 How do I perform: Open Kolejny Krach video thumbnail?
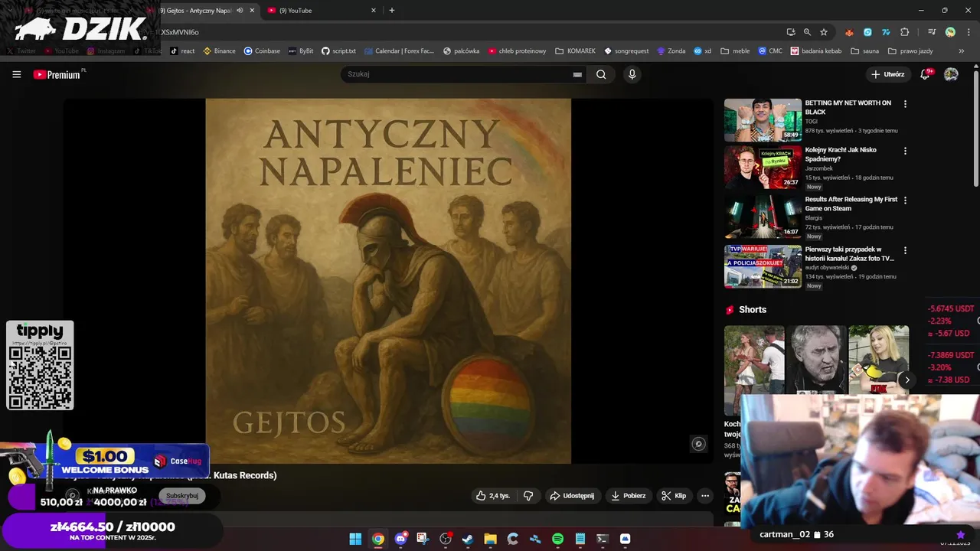pos(763,167)
